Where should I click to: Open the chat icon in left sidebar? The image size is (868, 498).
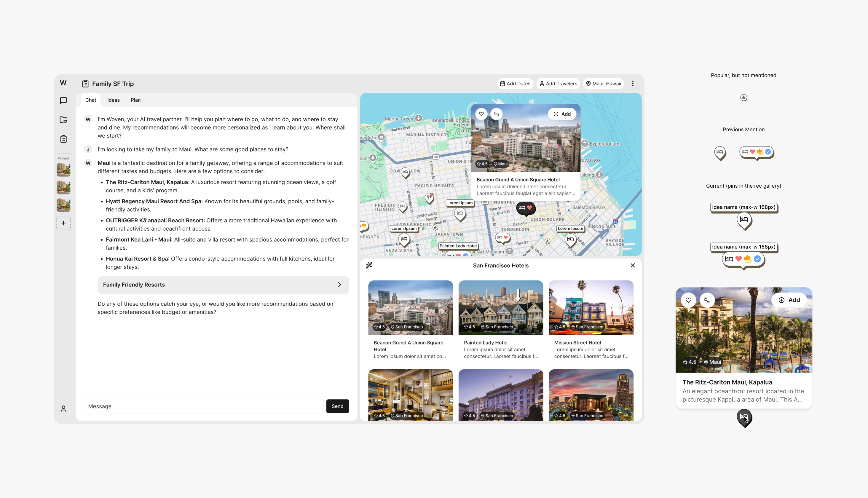coord(63,100)
